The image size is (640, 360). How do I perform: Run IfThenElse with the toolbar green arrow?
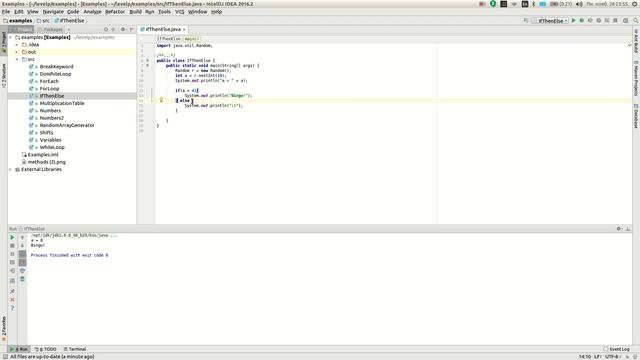click(x=573, y=20)
